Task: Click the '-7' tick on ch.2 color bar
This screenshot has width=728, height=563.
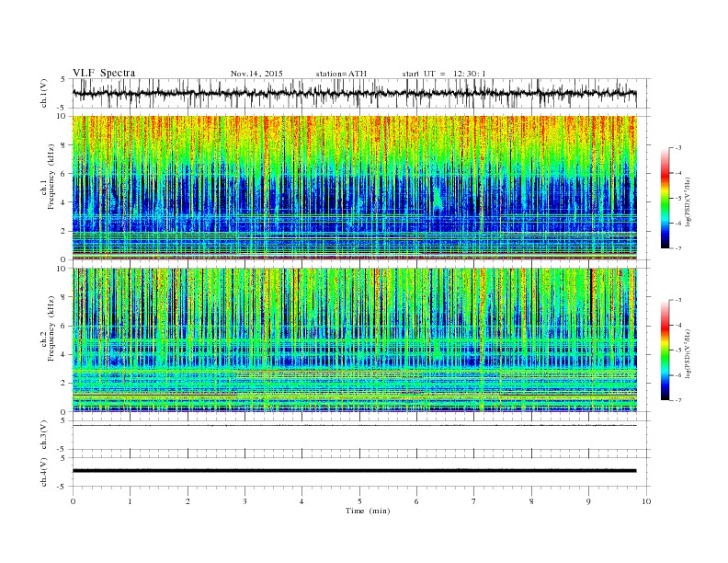Action: (678, 400)
